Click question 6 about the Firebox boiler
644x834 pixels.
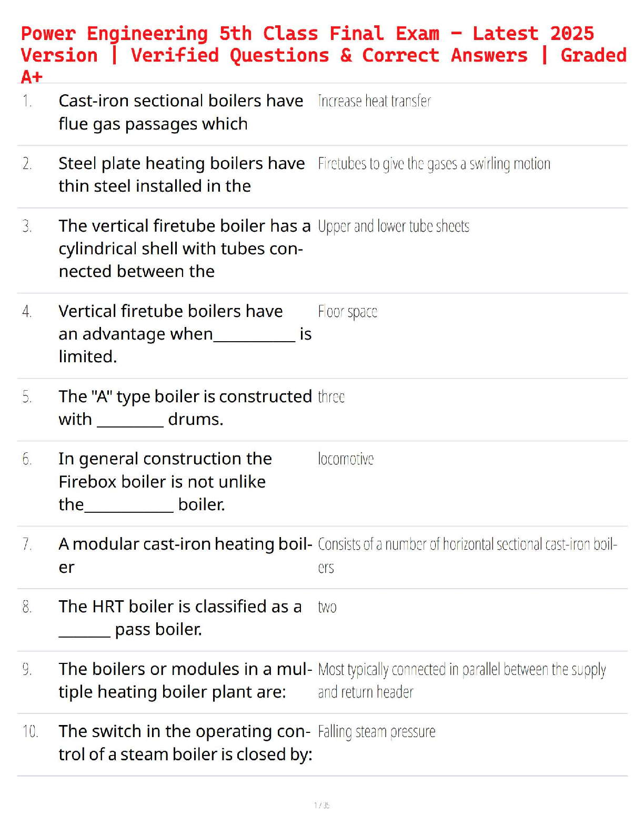click(x=165, y=482)
